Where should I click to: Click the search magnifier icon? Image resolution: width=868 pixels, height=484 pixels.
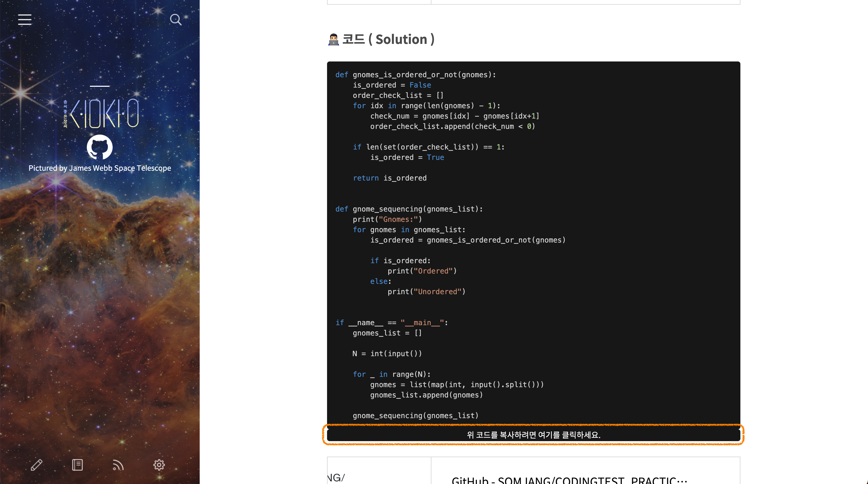click(x=175, y=20)
